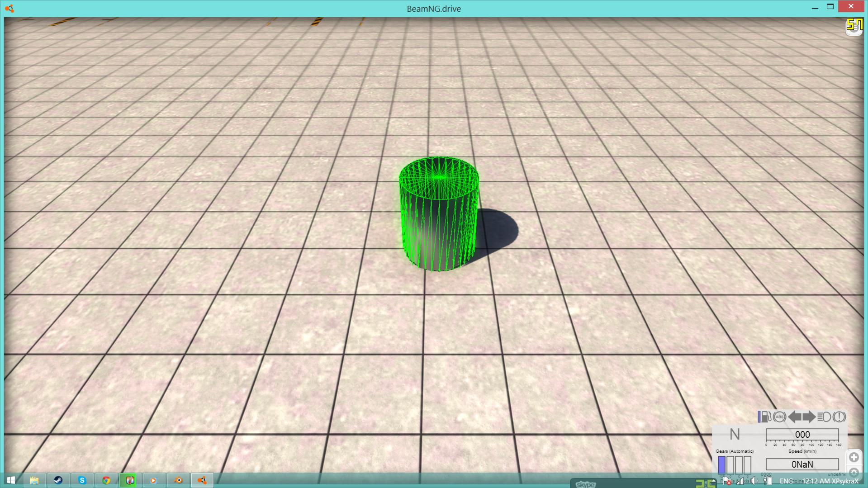Click the battery power tray icon
The image size is (868, 488).
tap(768, 481)
